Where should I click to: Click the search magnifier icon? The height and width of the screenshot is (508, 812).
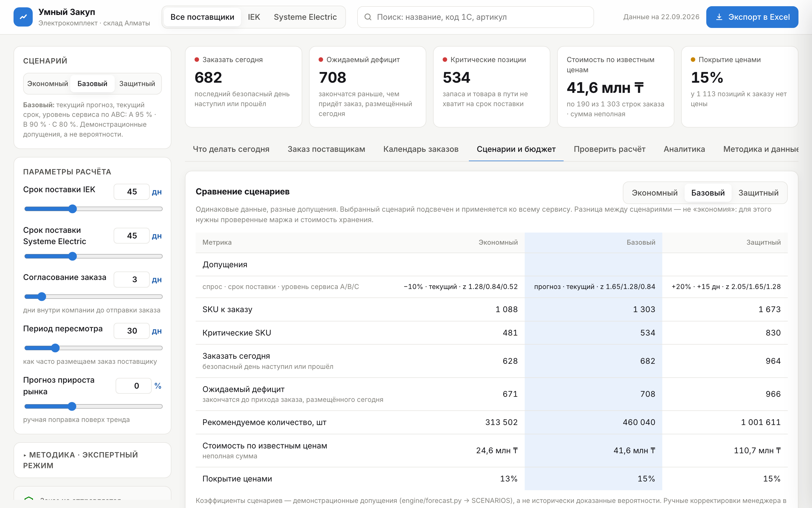[x=368, y=17]
